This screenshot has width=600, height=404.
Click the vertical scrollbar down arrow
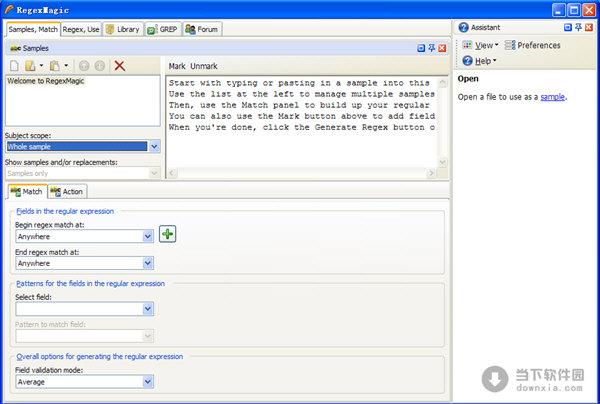tap(443, 162)
